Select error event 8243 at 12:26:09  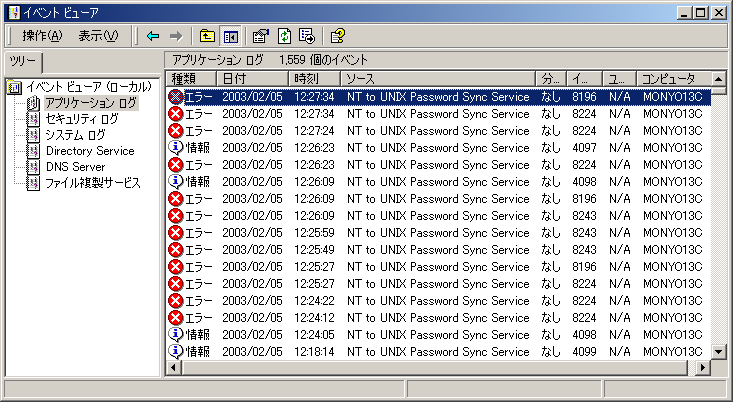click(x=438, y=215)
